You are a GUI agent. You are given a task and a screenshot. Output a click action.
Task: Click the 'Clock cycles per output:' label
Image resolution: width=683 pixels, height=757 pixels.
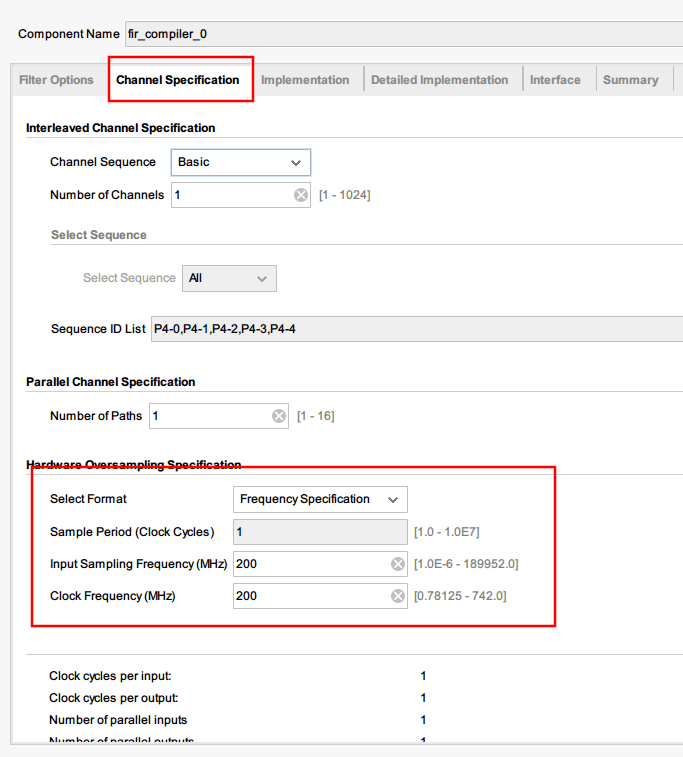[x=113, y=698]
